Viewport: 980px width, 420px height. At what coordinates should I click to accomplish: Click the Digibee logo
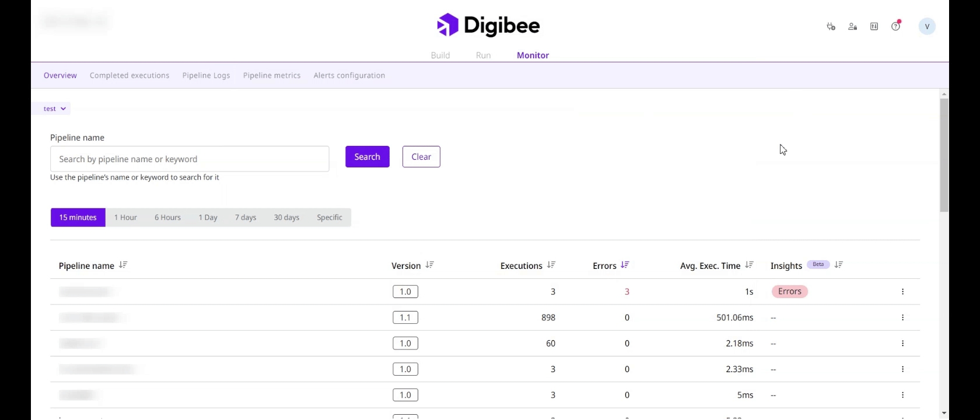coord(488,25)
